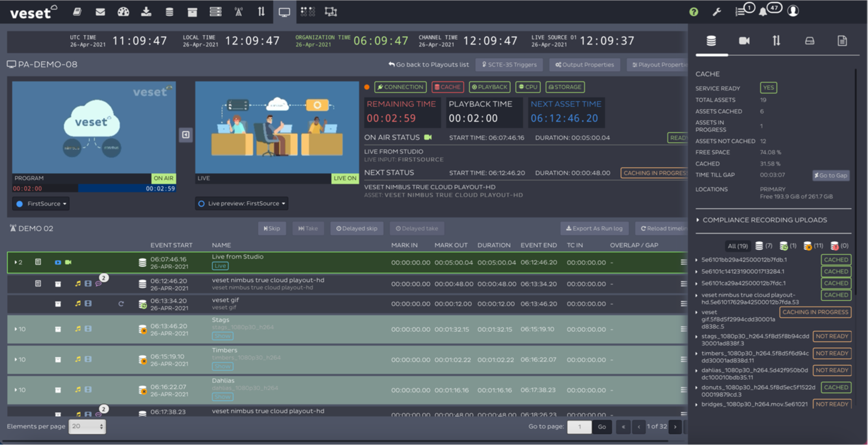Open the storage drive tab in right panel
Image resolution: width=868 pixels, height=445 pixels.
coord(809,40)
